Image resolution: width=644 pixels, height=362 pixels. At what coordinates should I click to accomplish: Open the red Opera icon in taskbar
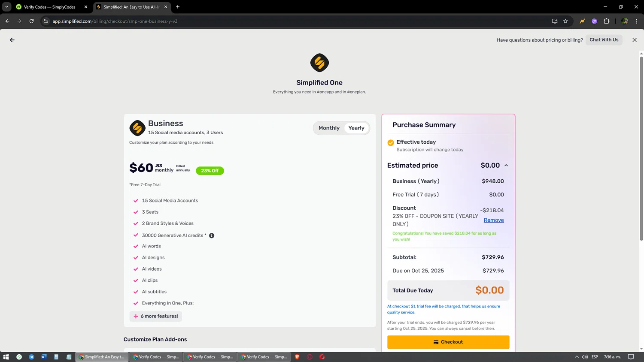322,357
